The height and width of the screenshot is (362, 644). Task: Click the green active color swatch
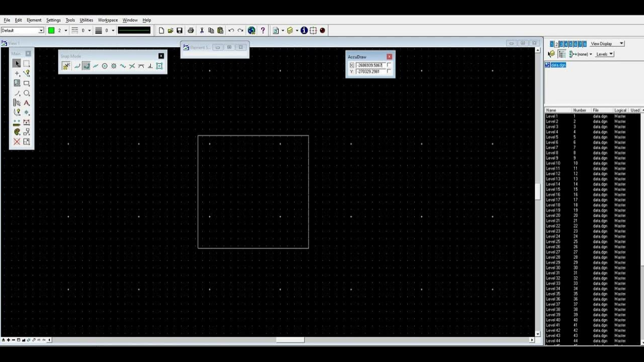[52, 31]
